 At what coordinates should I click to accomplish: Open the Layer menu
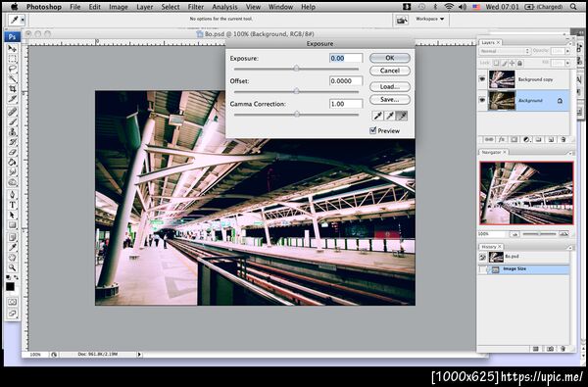click(144, 7)
